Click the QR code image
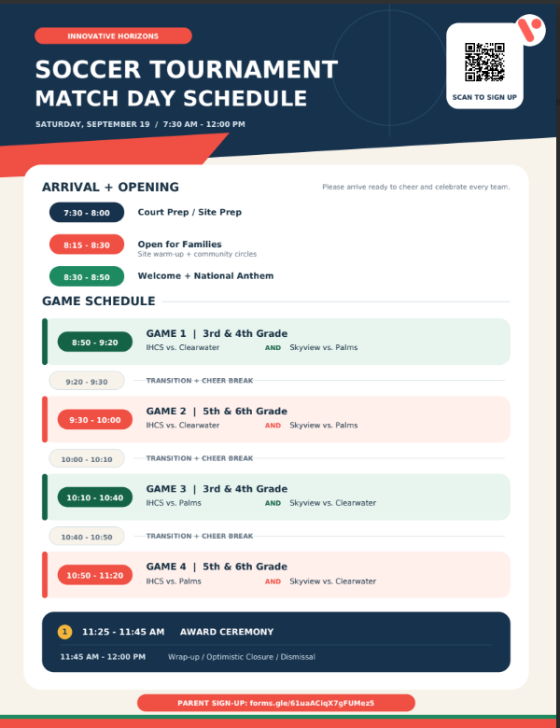 click(484, 63)
